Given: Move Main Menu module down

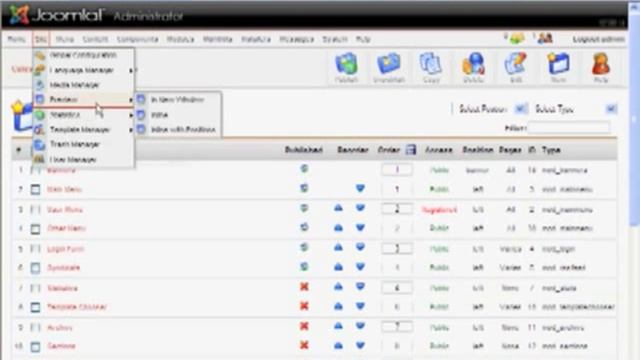Looking at the screenshot, I should pyautogui.click(x=360, y=188).
